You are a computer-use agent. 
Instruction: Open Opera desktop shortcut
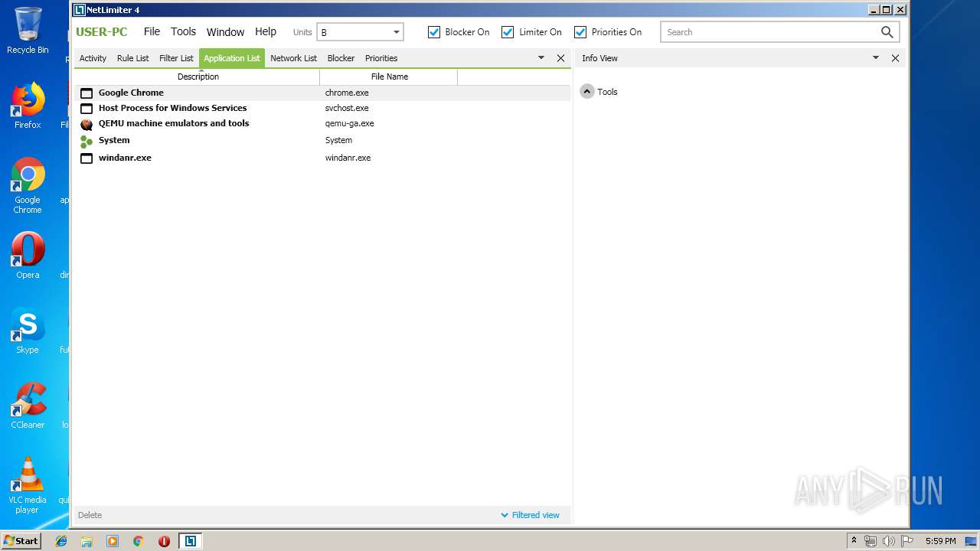(28, 256)
